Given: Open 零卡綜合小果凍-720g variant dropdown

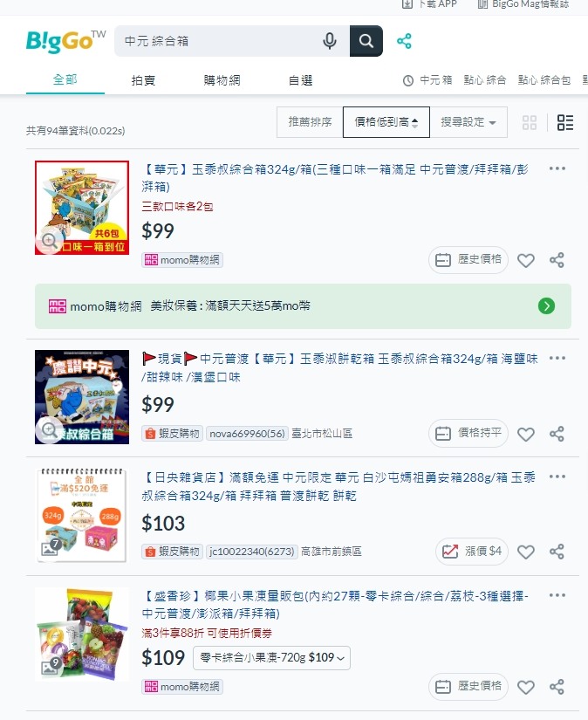Looking at the screenshot, I should coord(271,657).
